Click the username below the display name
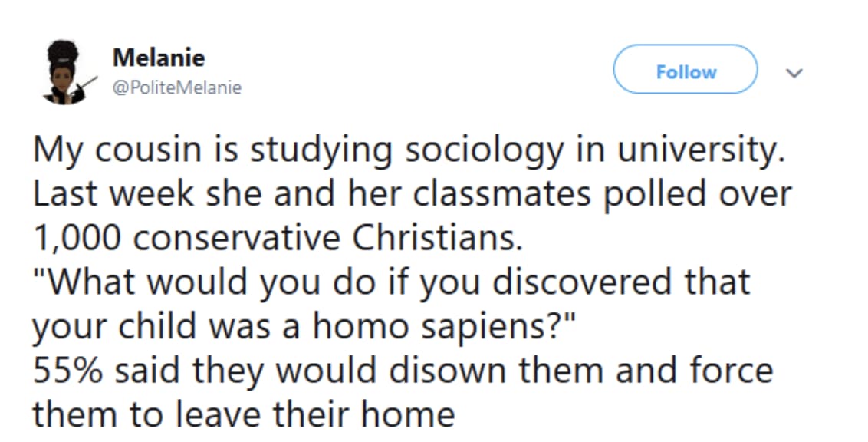 point(178,87)
